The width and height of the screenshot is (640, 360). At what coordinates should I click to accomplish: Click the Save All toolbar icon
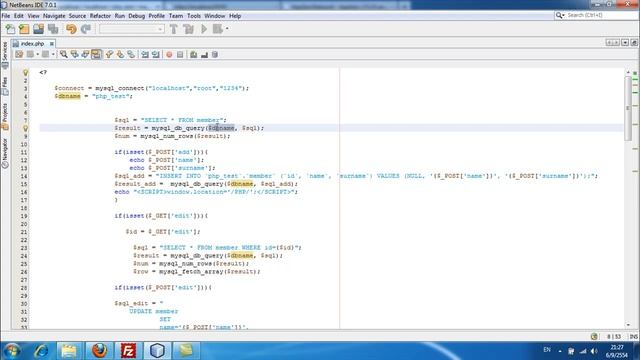pyautogui.click(x=53, y=29)
